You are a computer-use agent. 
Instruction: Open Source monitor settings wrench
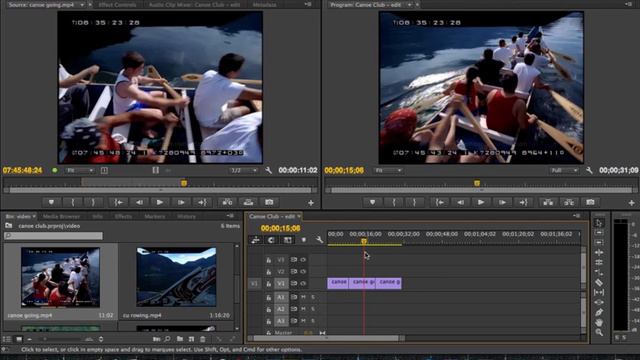(x=268, y=170)
